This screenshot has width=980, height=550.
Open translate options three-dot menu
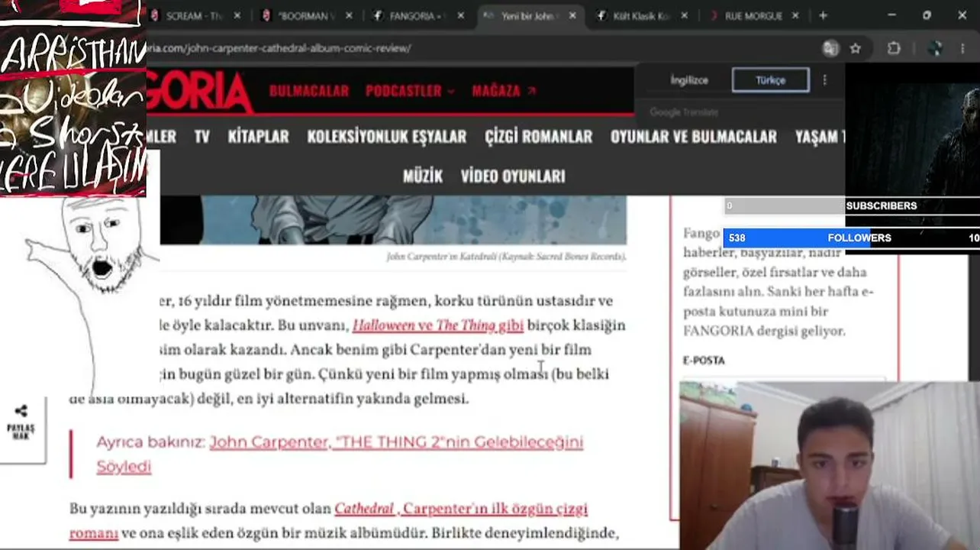click(x=824, y=80)
